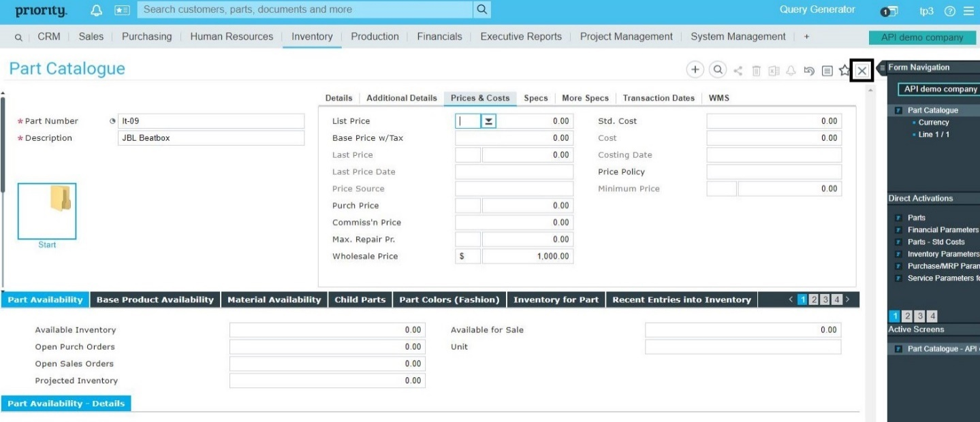
Task: Open the List Price currency dropdown arrow
Action: pyautogui.click(x=489, y=121)
